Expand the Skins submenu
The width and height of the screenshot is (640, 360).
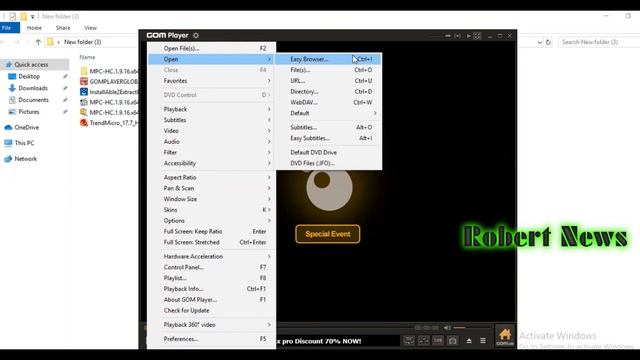tap(212, 210)
